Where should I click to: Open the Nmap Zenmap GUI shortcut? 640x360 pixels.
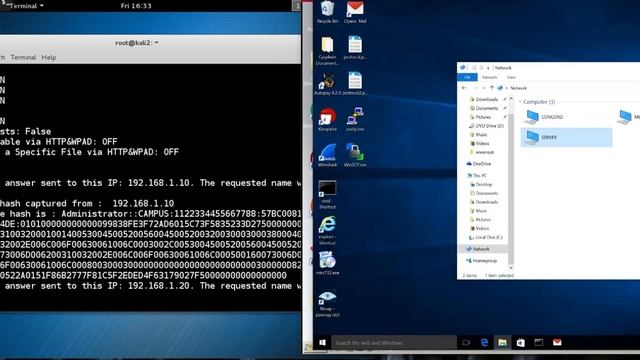tap(327, 304)
